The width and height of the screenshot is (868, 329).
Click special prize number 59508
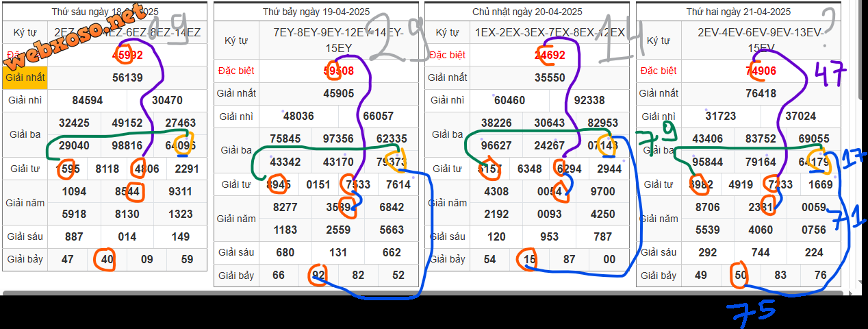click(x=338, y=71)
